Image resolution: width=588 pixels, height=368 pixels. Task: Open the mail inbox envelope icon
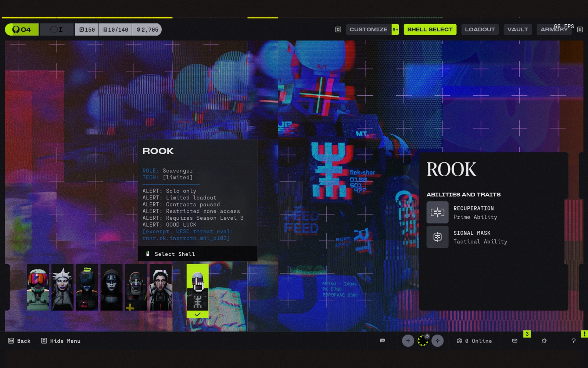coord(515,341)
